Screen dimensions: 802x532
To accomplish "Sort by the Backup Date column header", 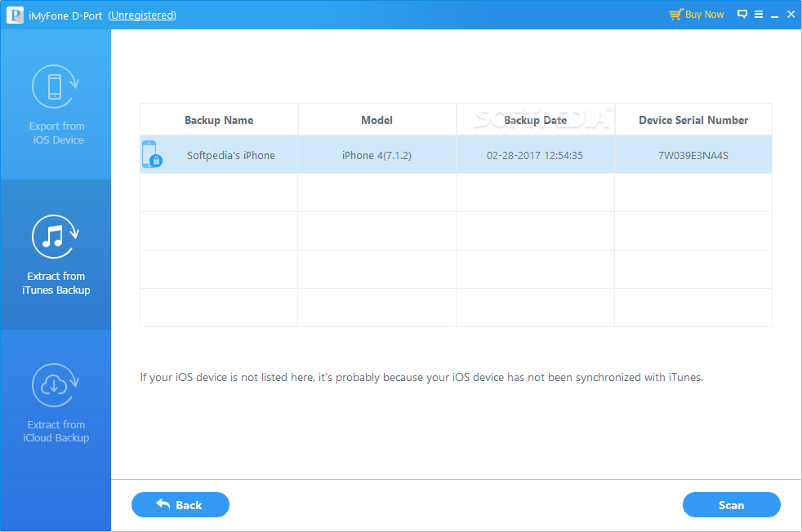I will (535, 120).
